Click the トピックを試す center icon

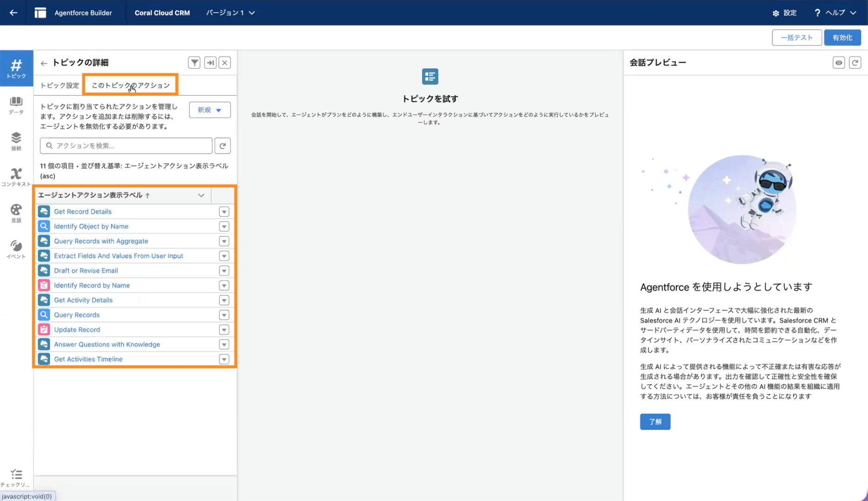point(430,77)
